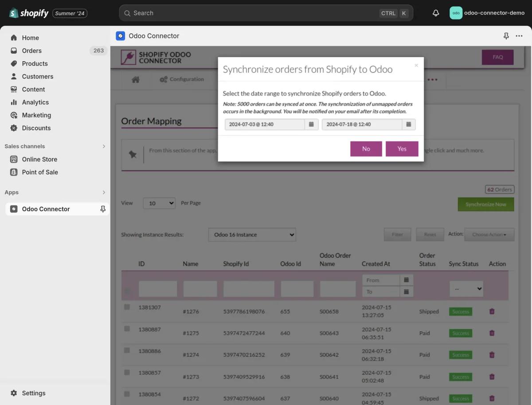Check the box for order 1380854
The image size is (532, 405).
click(127, 394)
